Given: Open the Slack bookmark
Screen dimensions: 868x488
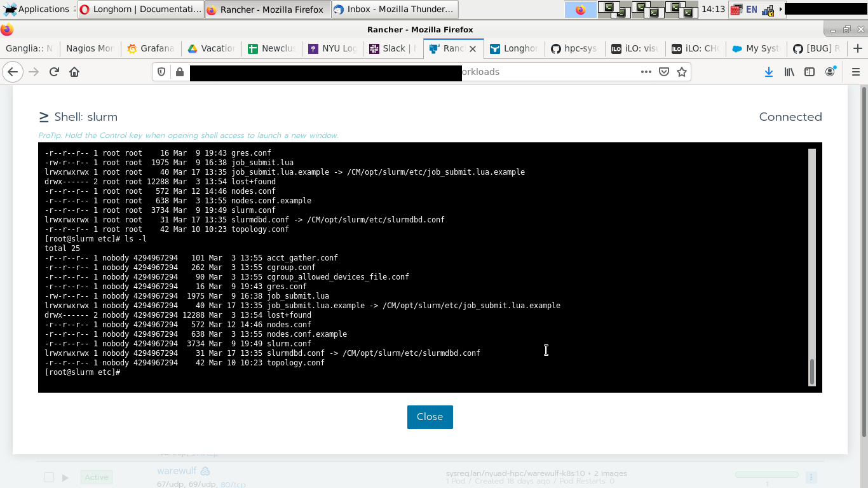Looking at the screenshot, I should tap(388, 48).
